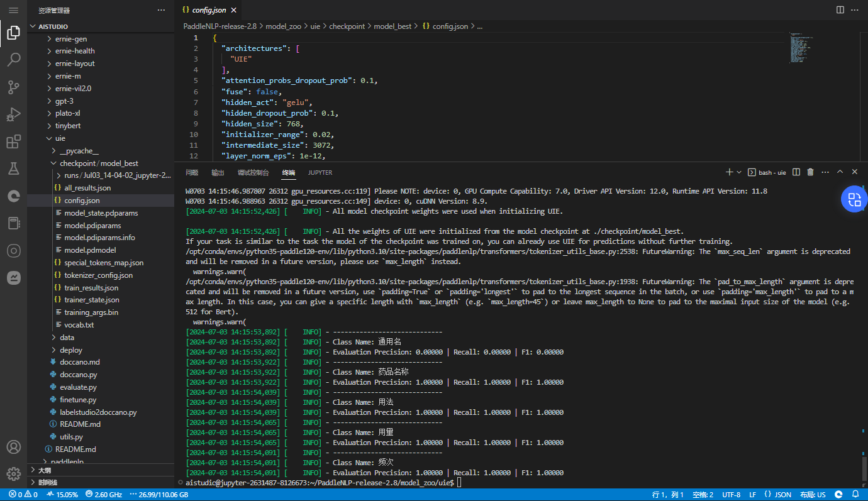The image size is (868, 501).
Task: Collapse the AISTUDIO root folder
Action: click(101, 26)
